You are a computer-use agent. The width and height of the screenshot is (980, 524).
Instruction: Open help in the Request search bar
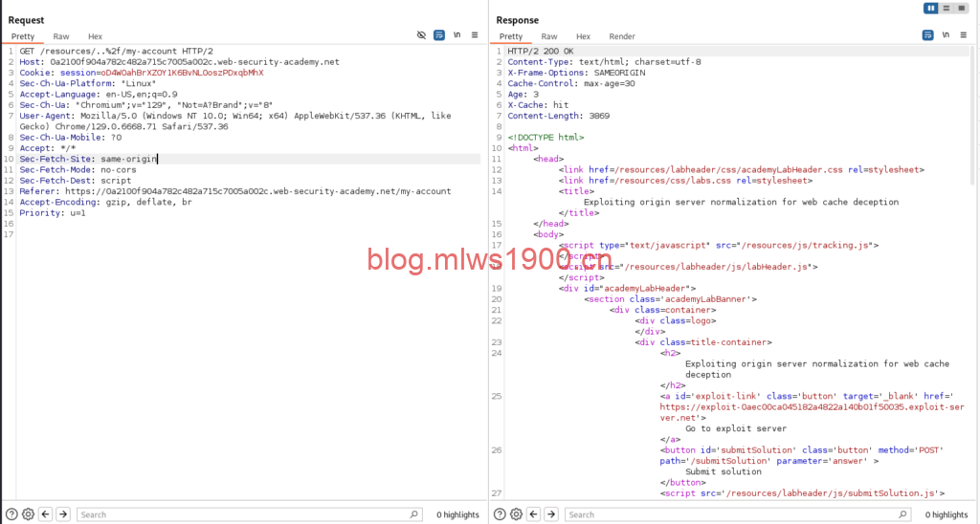coord(11,514)
